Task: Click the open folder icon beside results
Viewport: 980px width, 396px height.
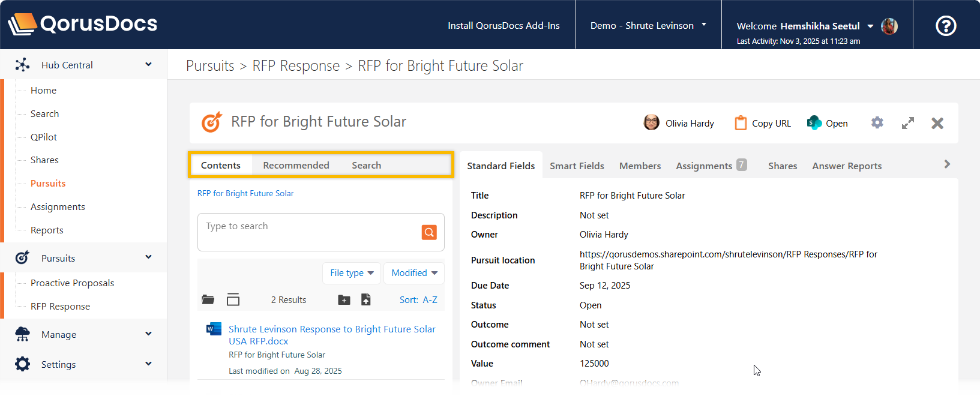Action: [208, 299]
